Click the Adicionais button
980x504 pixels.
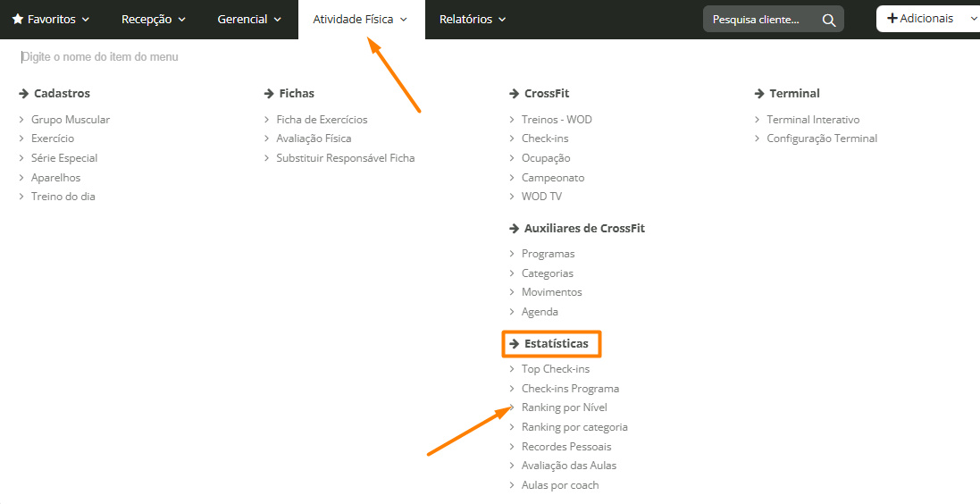[927, 19]
